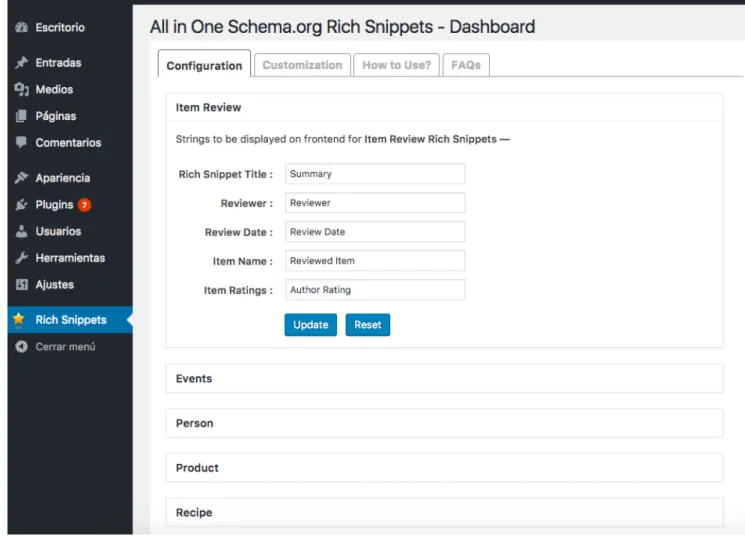Screen dimensions: 745x536
Task: Open the FAQs tab
Action: coord(466,65)
